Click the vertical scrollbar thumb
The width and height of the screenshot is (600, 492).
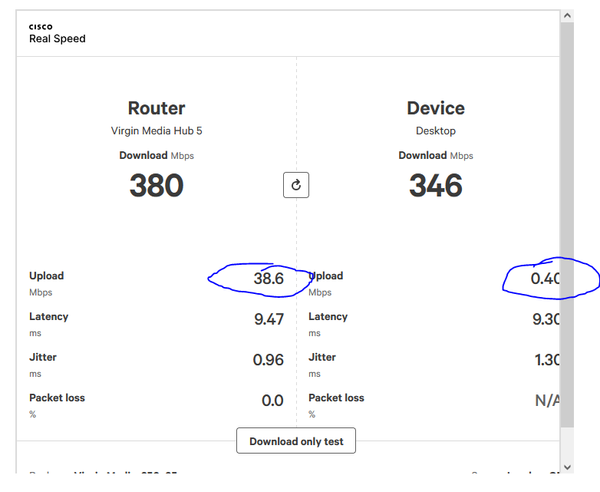pyautogui.click(x=567, y=220)
